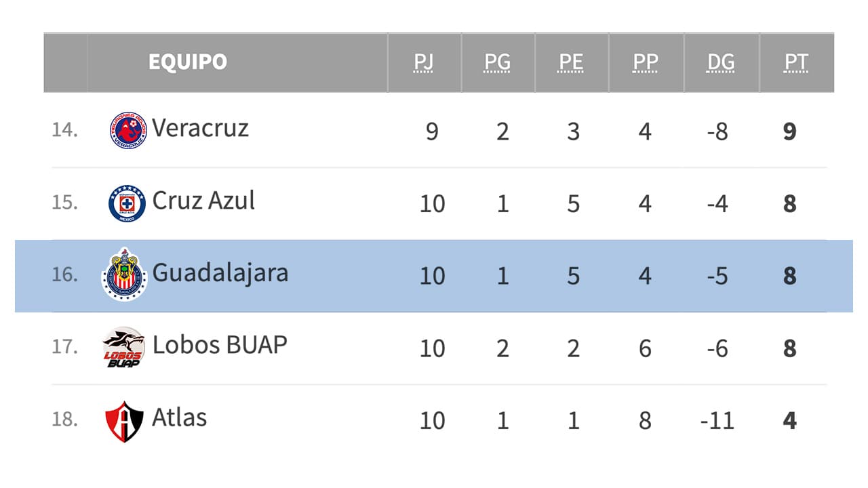The height and width of the screenshot is (488, 868).
Task: Click the Guadalajara Chivas crest icon
Action: (124, 274)
